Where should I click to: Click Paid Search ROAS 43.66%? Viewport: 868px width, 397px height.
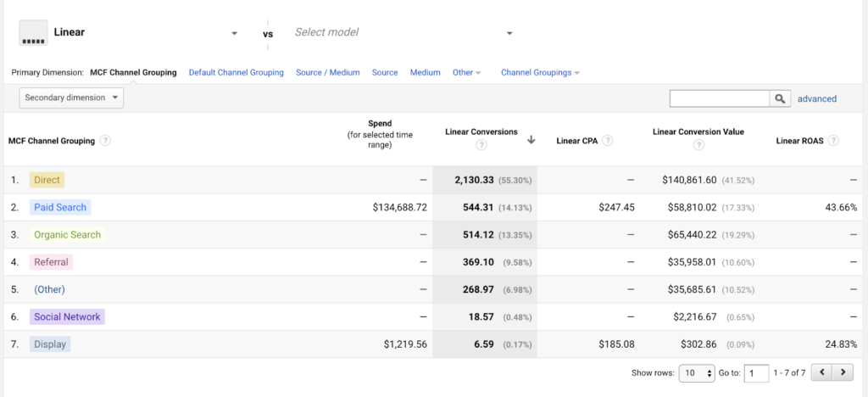pyautogui.click(x=841, y=208)
